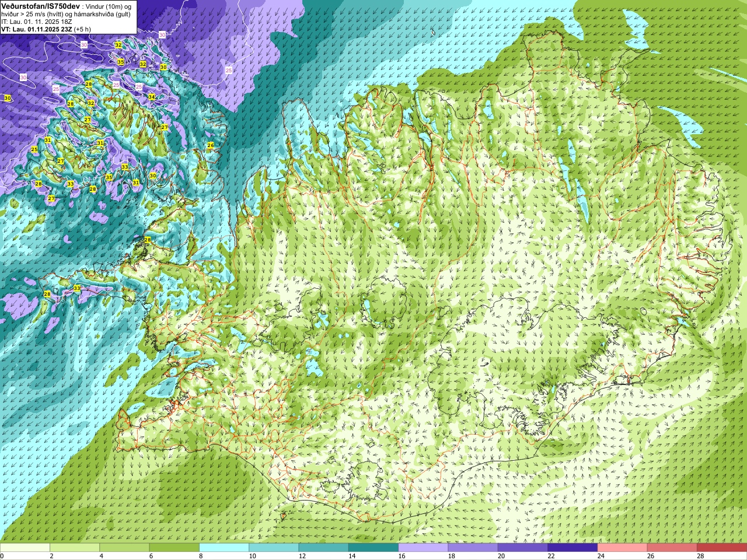
Task: Click the legend scale value 2
Action: [x=51, y=556]
